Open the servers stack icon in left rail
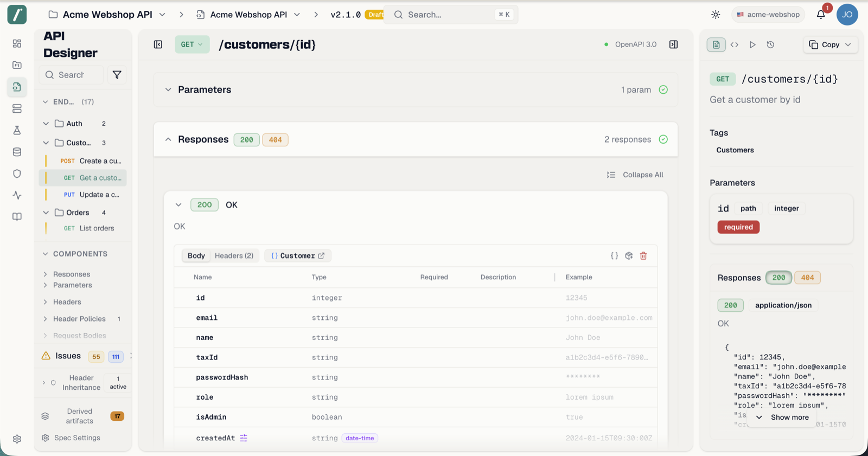This screenshot has height=456, width=868. click(x=17, y=108)
